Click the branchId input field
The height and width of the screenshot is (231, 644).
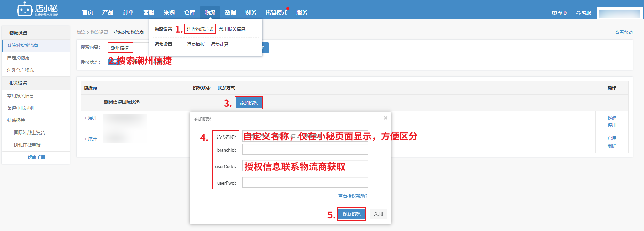point(305,149)
